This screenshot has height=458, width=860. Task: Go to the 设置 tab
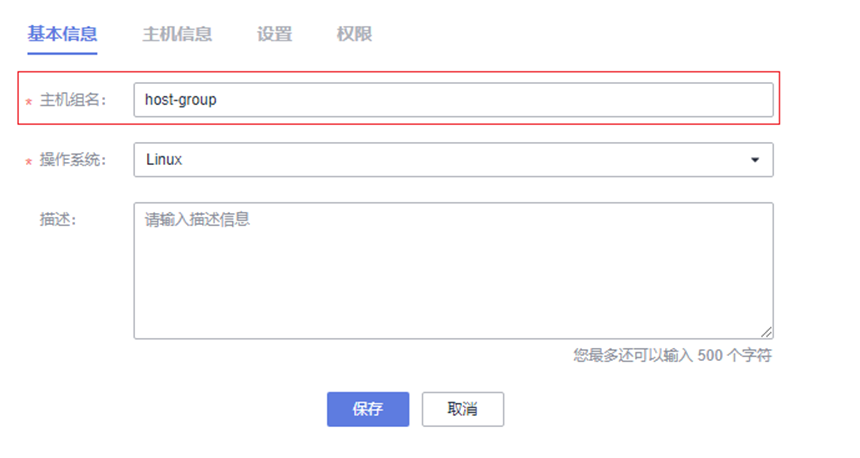pos(274,34)
